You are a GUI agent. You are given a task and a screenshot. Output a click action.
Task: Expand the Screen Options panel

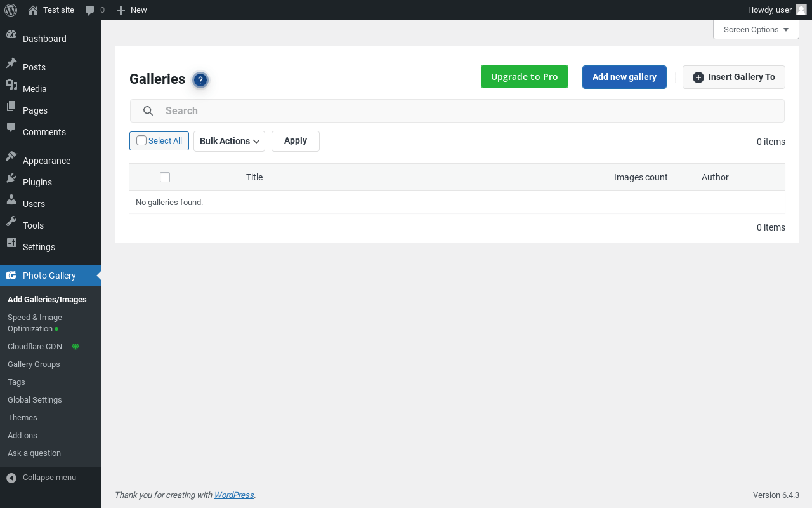756,29
